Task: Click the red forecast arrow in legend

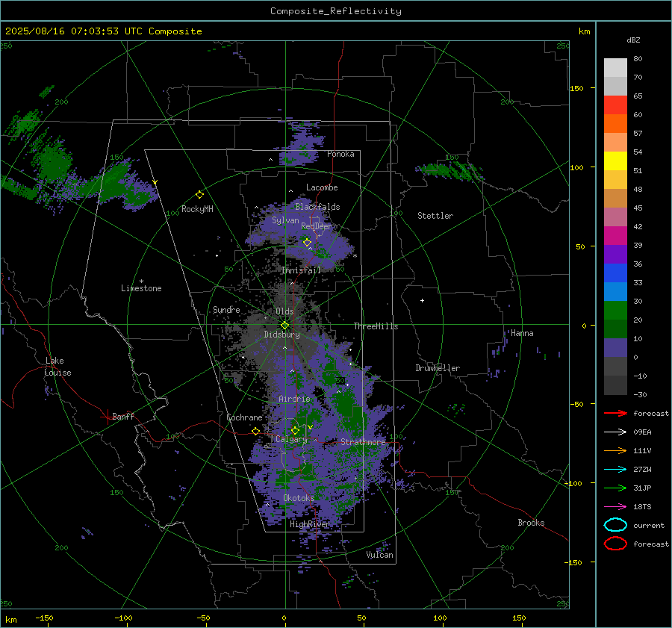Action: (x=615, y=413)
